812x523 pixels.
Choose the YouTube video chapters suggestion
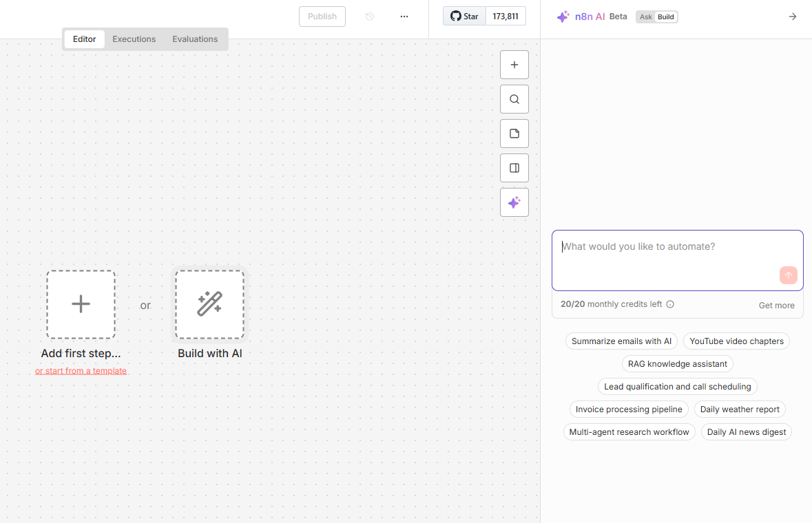[736, 341]
